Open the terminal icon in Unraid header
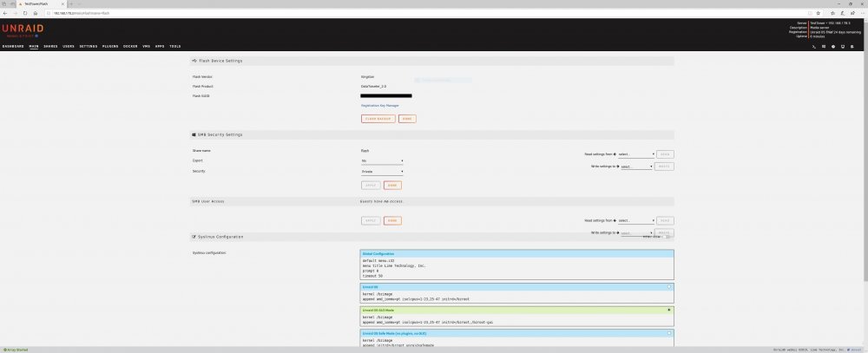The height and width of the screenshot is (353, 868). point(814,47)
